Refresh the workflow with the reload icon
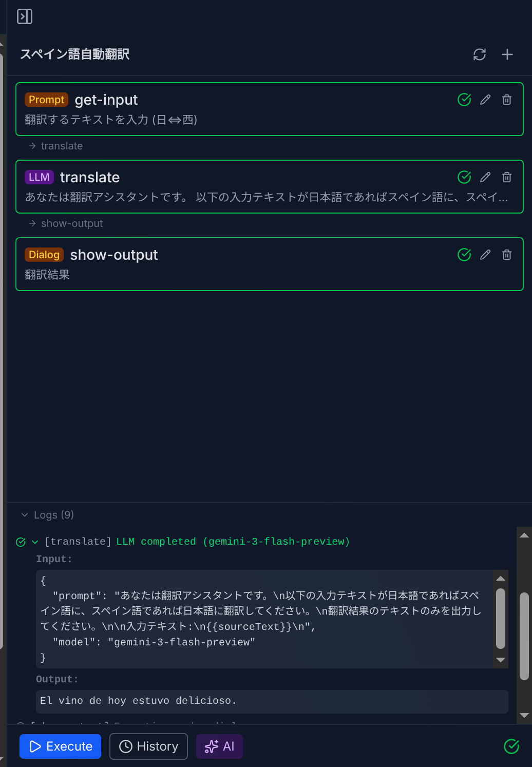 [480, 54]
